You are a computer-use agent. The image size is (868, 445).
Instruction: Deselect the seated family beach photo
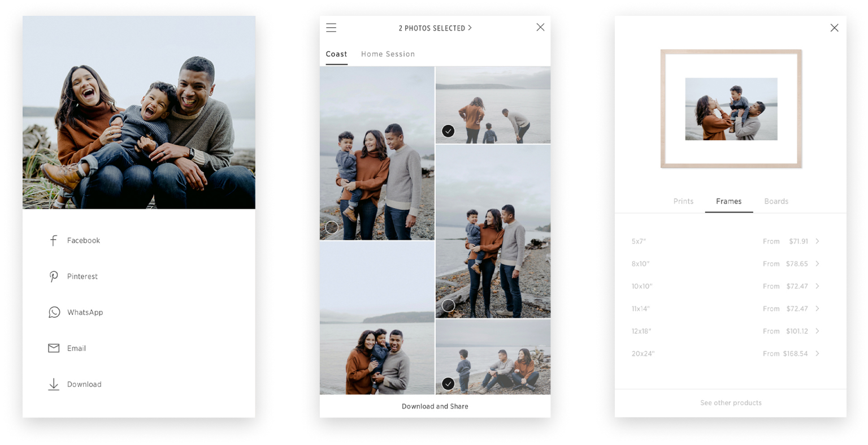pos(448,383)
